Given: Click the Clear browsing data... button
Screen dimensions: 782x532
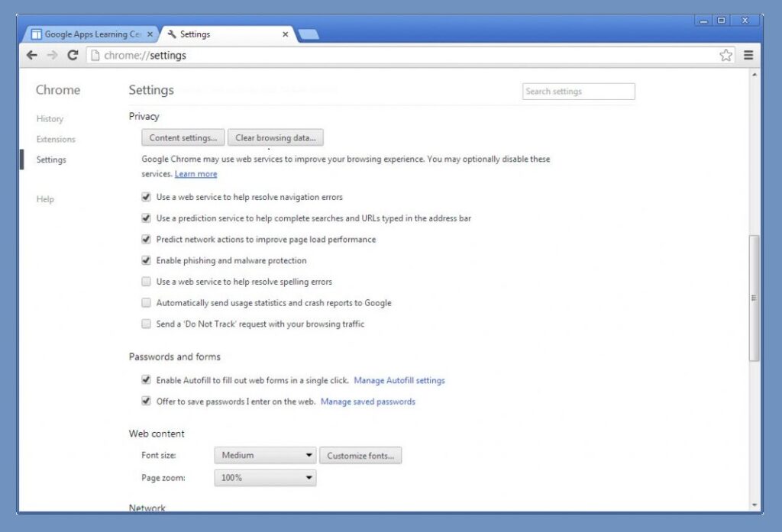Looking at the screenshot, I should [275, 137].
